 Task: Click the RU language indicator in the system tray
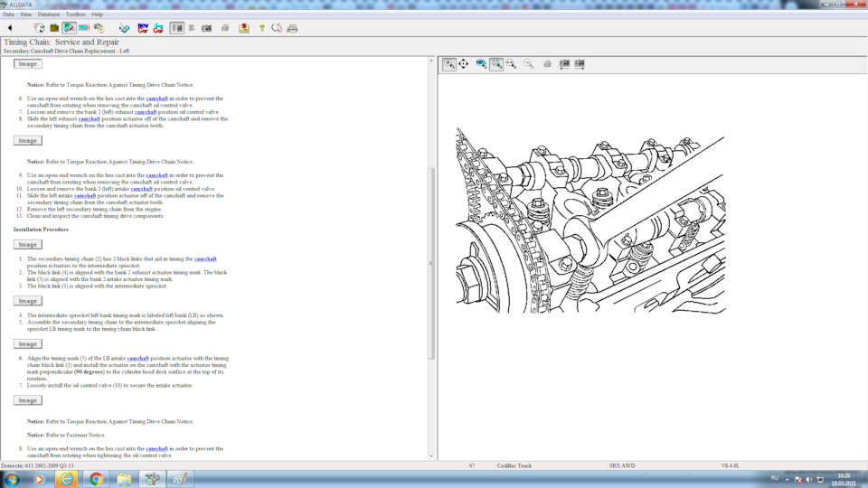(x=774, y=478)
